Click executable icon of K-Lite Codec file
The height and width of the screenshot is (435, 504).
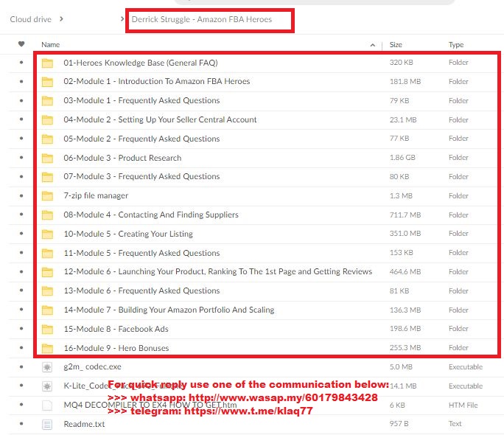click(47, 386)
